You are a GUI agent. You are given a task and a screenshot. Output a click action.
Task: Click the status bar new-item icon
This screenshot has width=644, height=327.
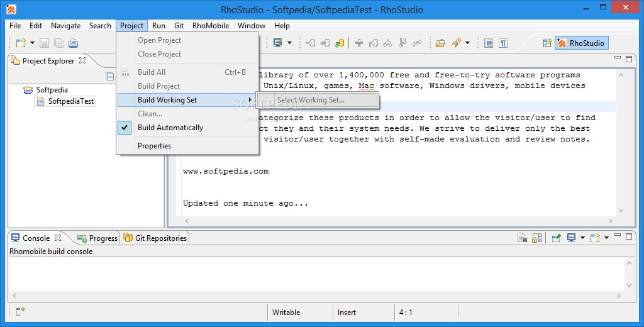(x=21, y=311)
